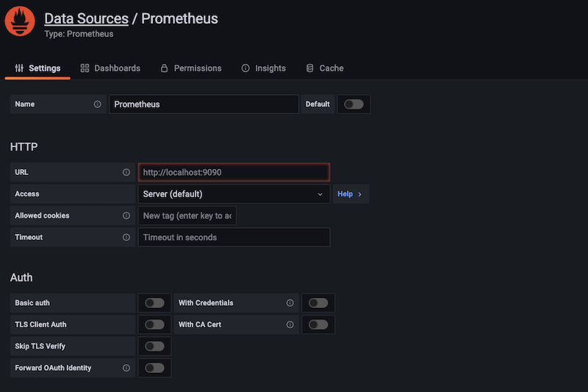Click the info icon for Timeout
This screenshot has width=588, height=392.
tap(126, 238)
